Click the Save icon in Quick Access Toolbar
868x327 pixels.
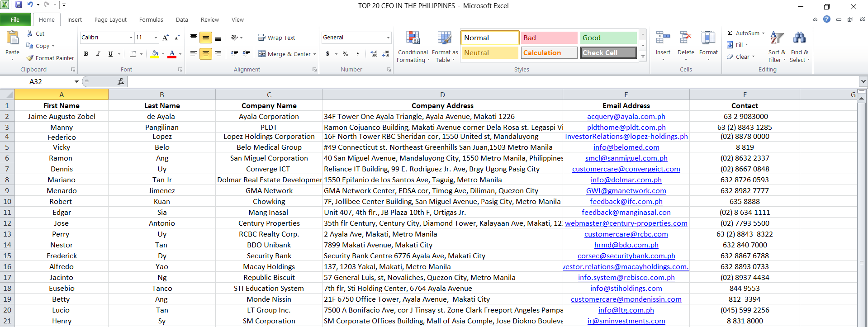click(19, 5)
